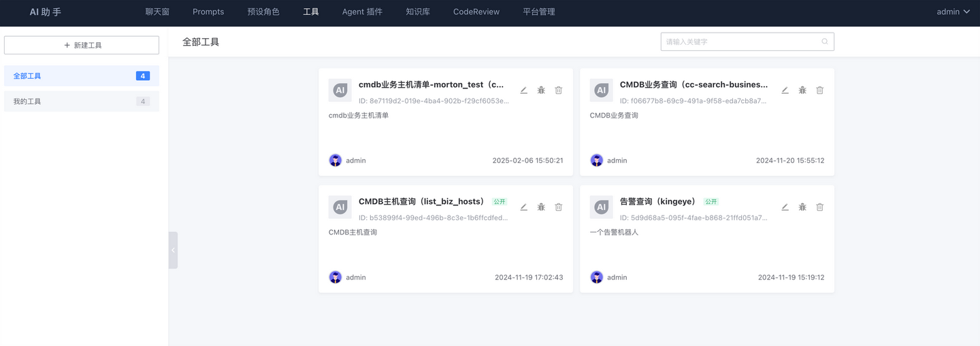Edit the CMDB业务查询 tool
Viewport: 980px width, 346px height.
[x=785, y=90]
